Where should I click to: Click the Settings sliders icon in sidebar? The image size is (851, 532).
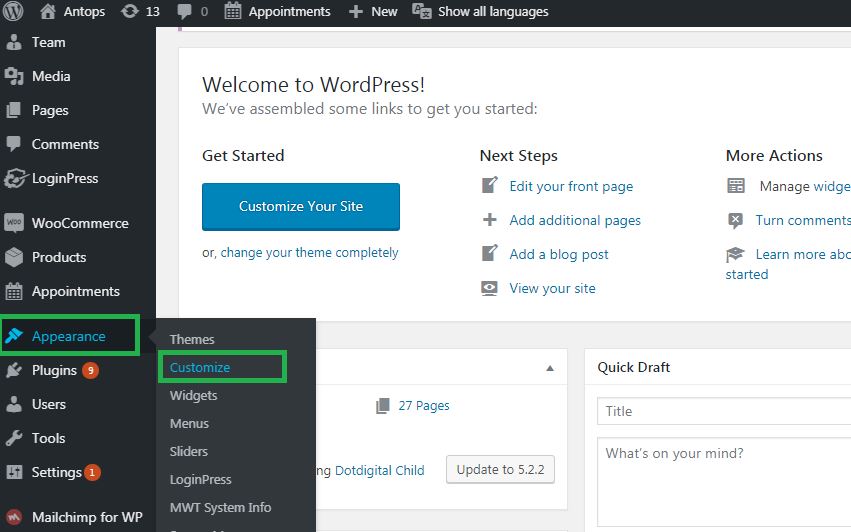coord(14,472)
